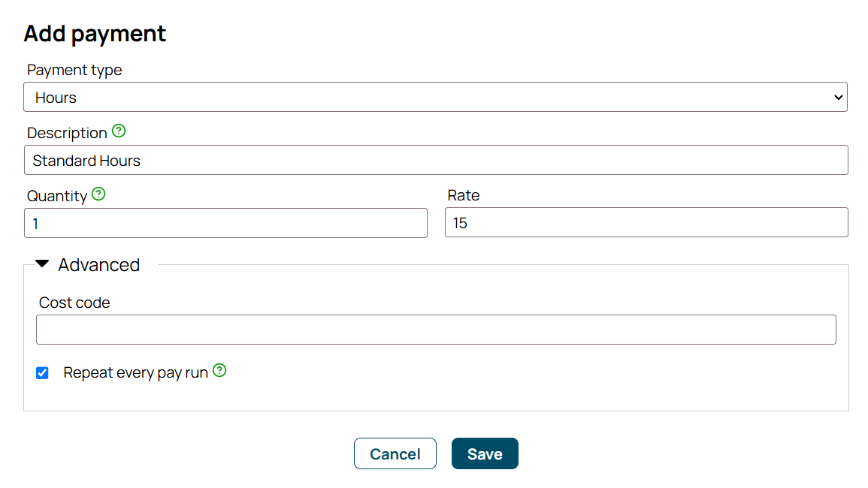Click the Advanced section heading text

coord(99,265)
